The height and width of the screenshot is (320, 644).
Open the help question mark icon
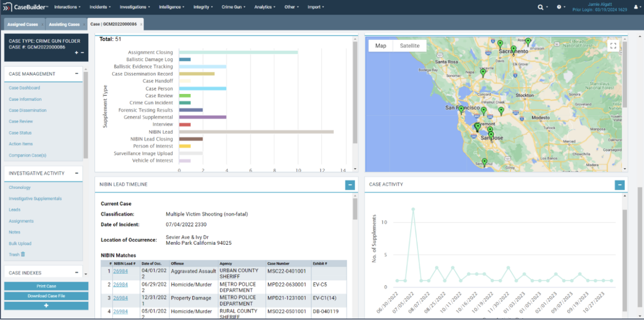tap(559, 7)
